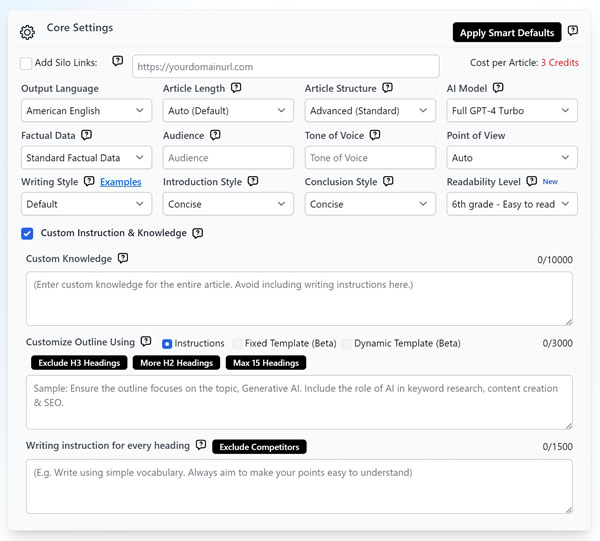Open the AI Model dropdown

point(512,111)
